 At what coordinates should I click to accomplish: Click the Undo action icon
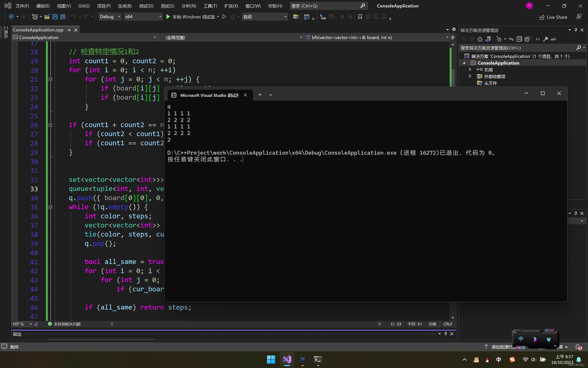[x=74, y=16]
